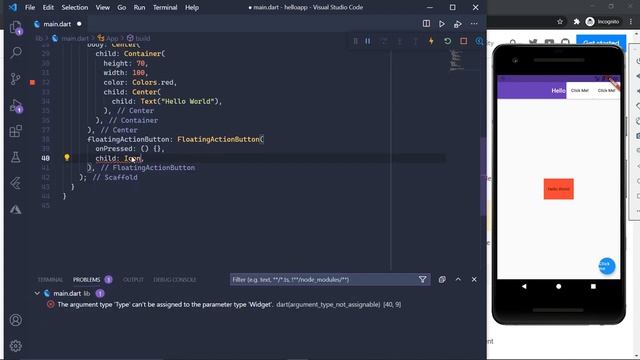Screen dimensions: 640x360
Task: Open the File menu
Action: coord(30,7)
